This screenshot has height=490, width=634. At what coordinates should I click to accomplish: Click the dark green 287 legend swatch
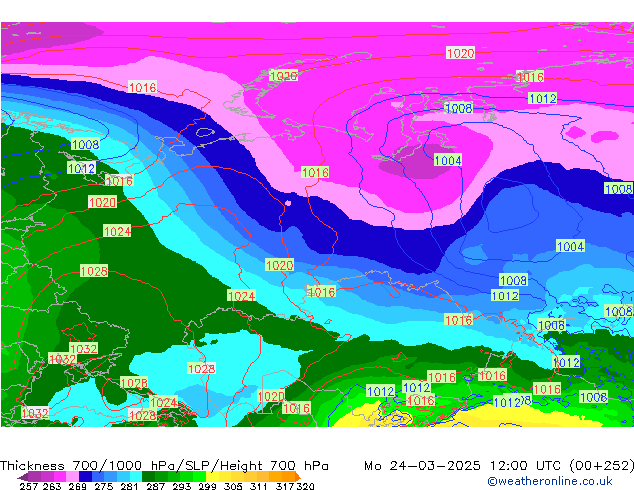(148, 476)
